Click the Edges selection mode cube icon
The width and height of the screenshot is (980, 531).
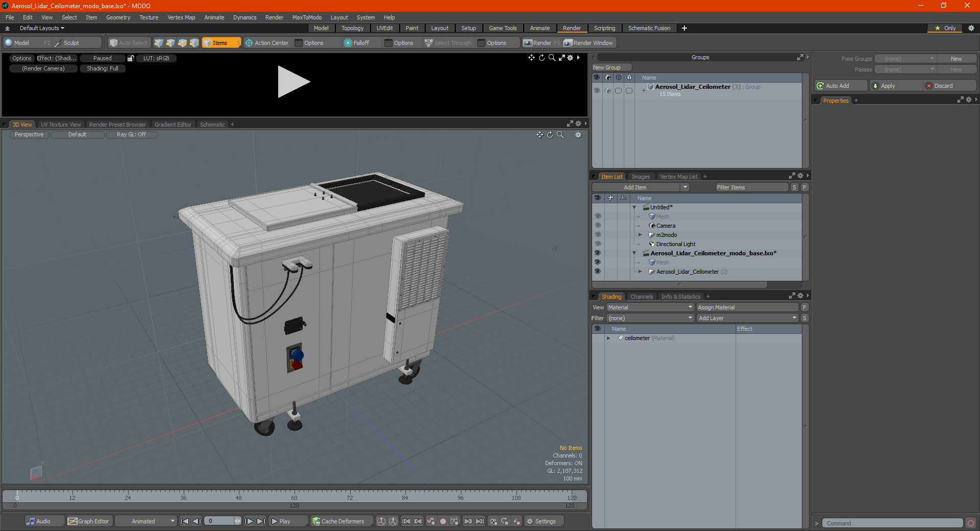point(170,43)
